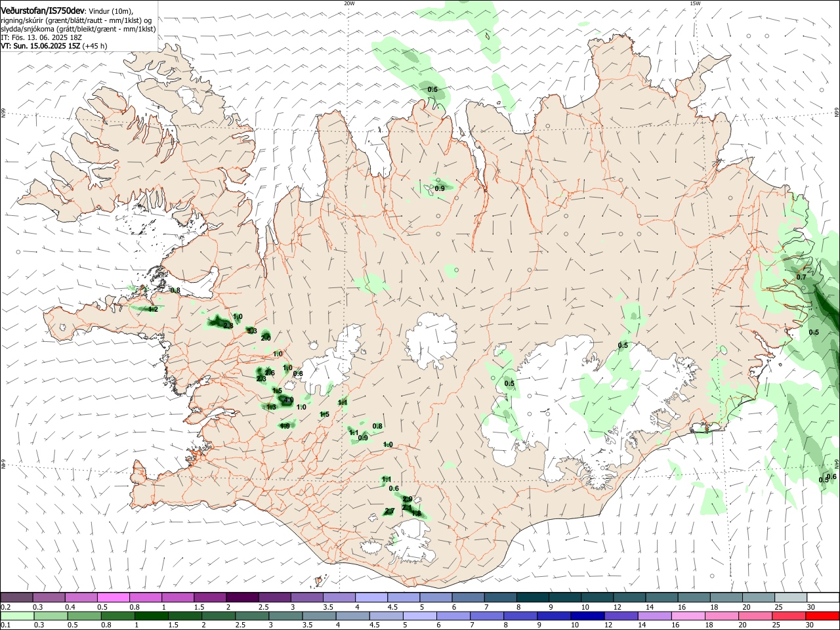
Task: Select the grey-teal swatch between 16 and 18
Action: point(695,597)
